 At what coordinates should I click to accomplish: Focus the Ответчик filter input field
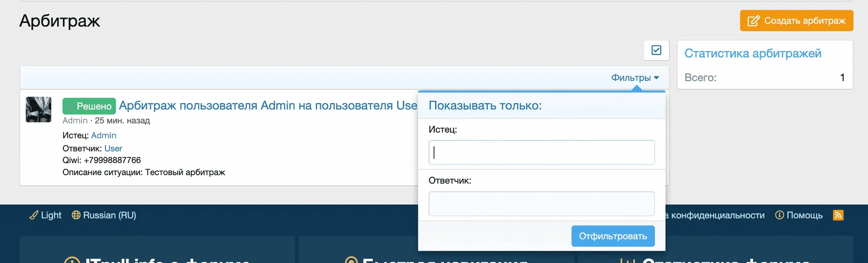click(541, 204)
